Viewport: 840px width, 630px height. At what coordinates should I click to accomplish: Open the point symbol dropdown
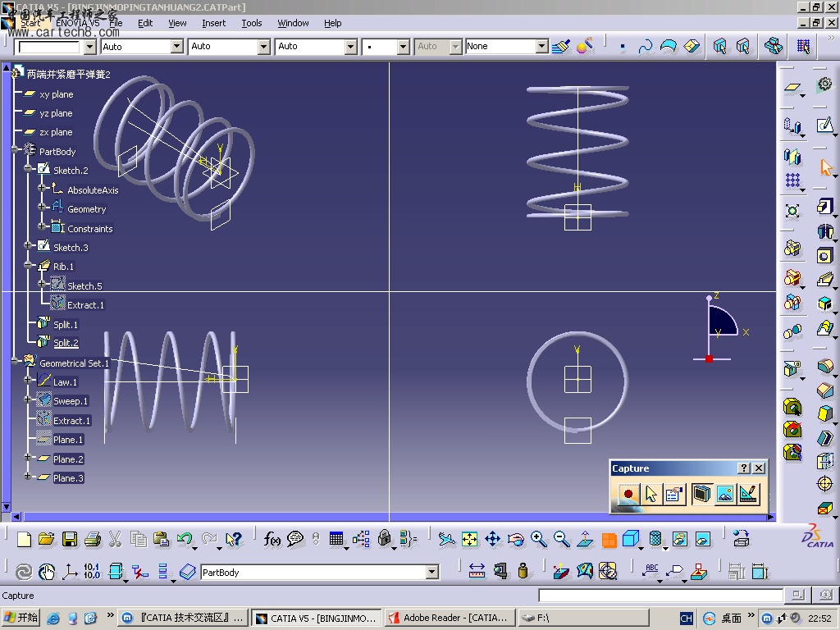[404, 47]
